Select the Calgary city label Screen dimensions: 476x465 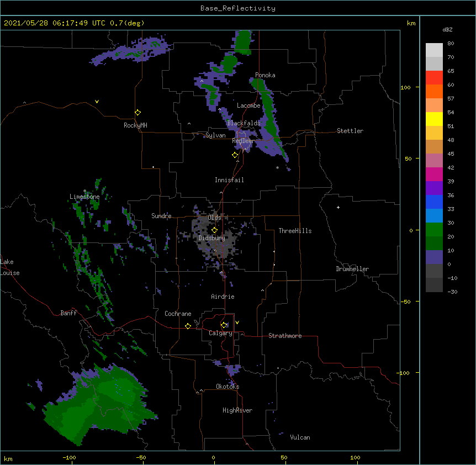(220, 333)
